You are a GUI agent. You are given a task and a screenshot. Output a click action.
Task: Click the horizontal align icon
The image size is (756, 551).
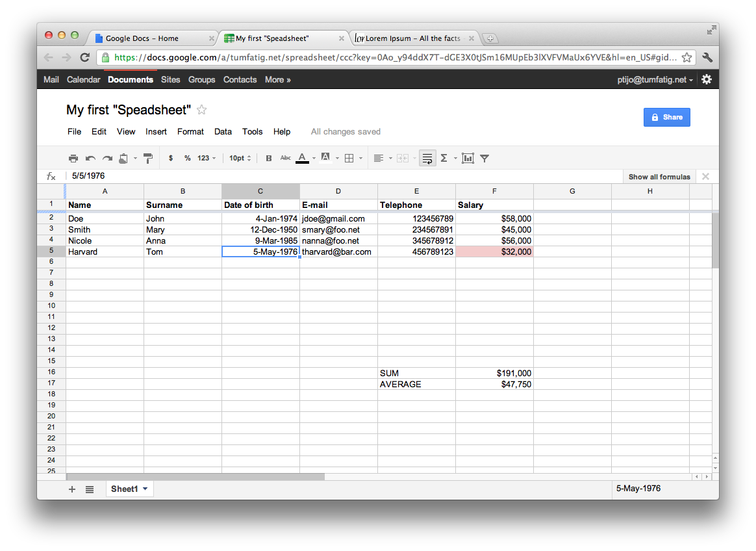[x=379, y=159]
